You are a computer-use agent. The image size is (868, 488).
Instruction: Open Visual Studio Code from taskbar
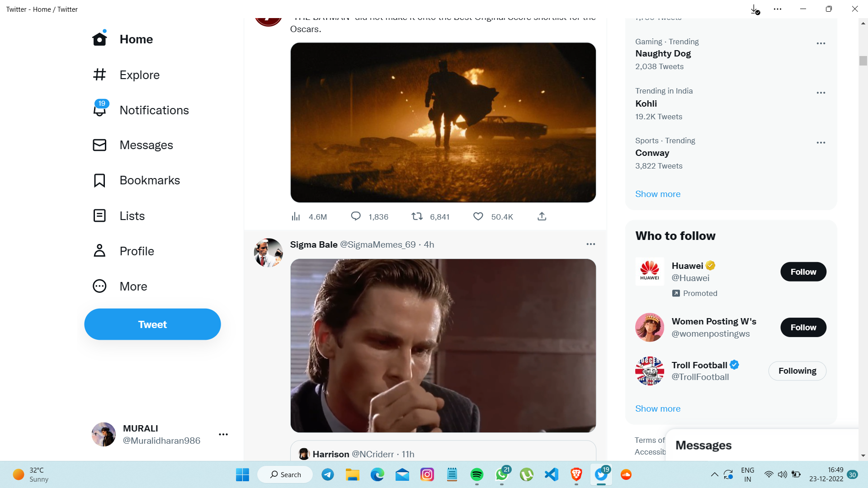coord(552,474)
